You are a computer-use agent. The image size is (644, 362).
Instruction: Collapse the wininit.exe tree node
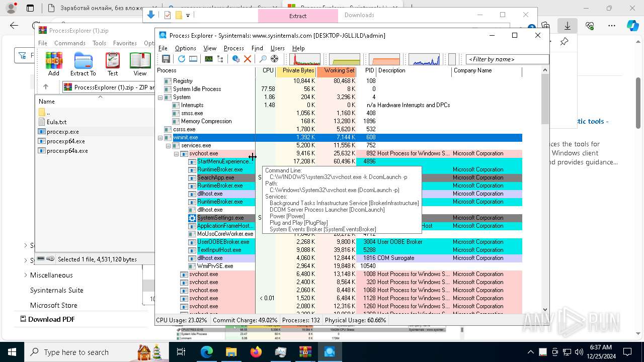click(160, 138)
